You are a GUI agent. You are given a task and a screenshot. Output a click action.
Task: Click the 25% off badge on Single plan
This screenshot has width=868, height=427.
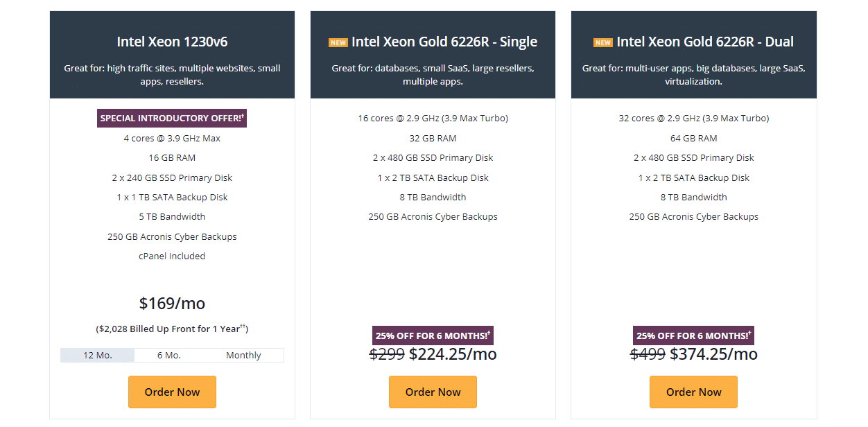tap(433, 335)
